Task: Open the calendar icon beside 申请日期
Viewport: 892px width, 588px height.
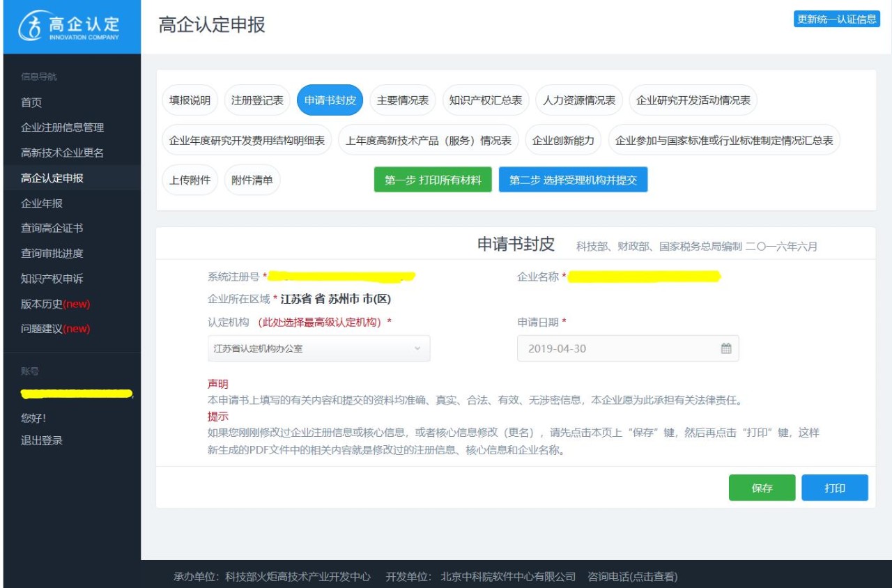Action: pos(725,348)
